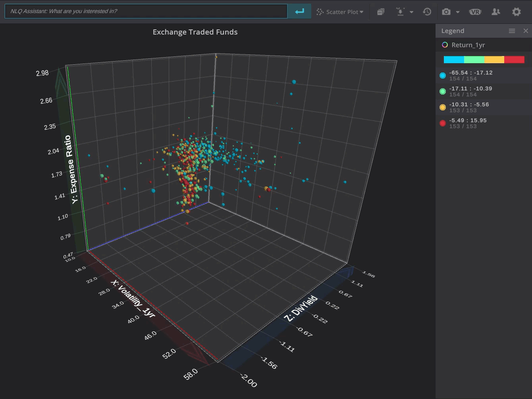Click the Return_1yr legend label
The height and width of the screenshot is (399, 532).
click(x=468, y=45)
